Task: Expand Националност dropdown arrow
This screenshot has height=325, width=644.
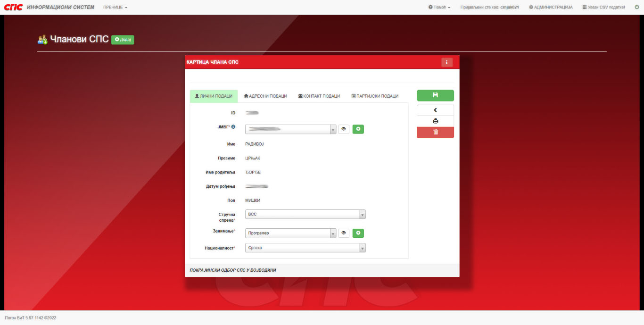Action: [363, 248]
